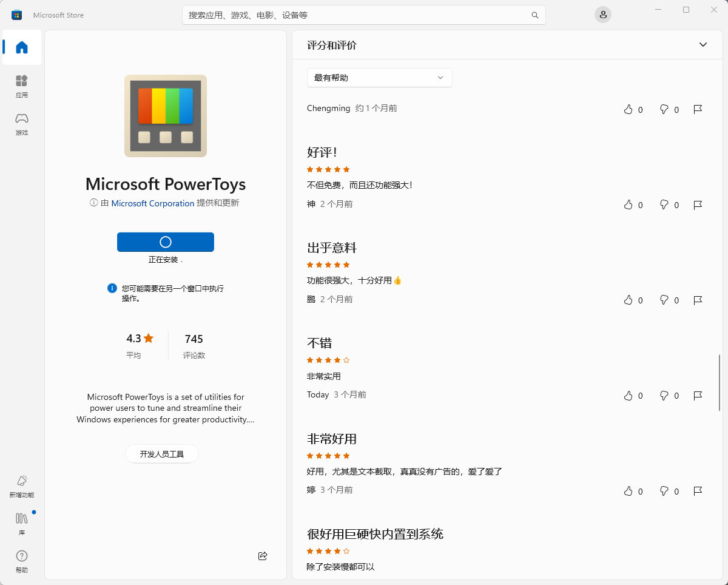Viewport: 728px width, 585px height.
Task: Click the search magnifier icon
Action: 534,15
